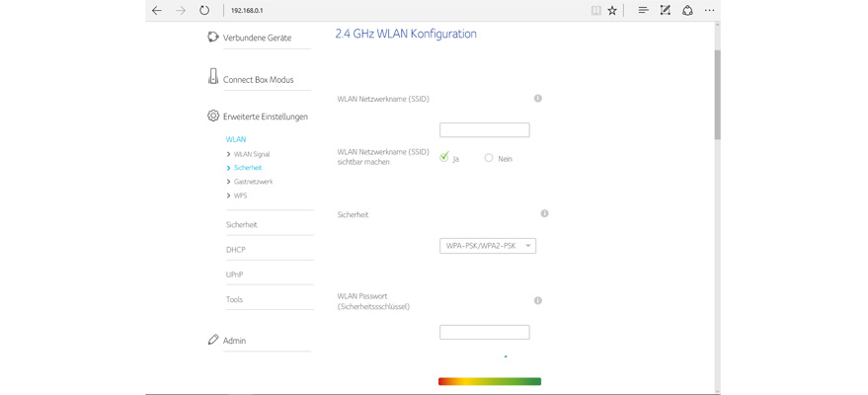Click info icon beside WLAN Netzwerkname (SSID)
This screenshot has height=395, width=868.
point(538,99)
